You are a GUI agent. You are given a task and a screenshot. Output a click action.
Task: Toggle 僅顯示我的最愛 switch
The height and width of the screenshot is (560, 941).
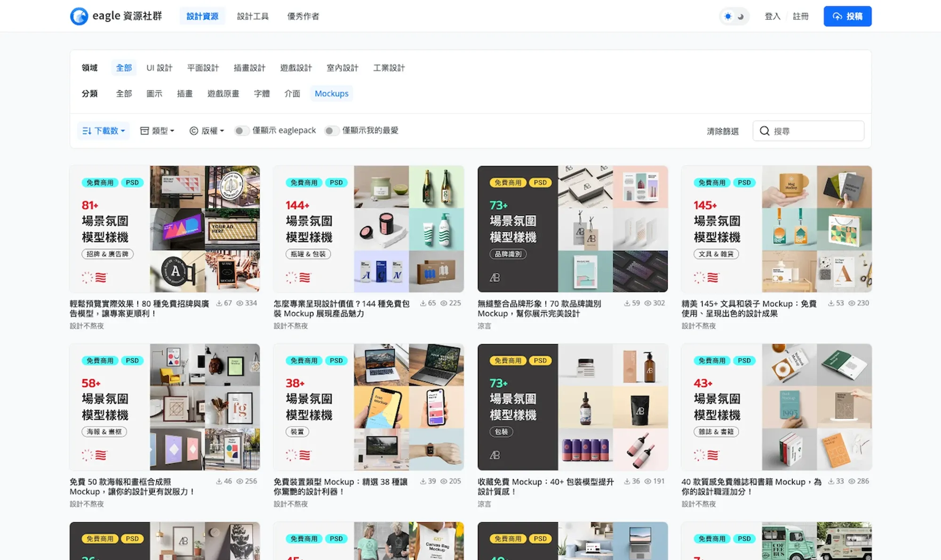click(332, 131)
